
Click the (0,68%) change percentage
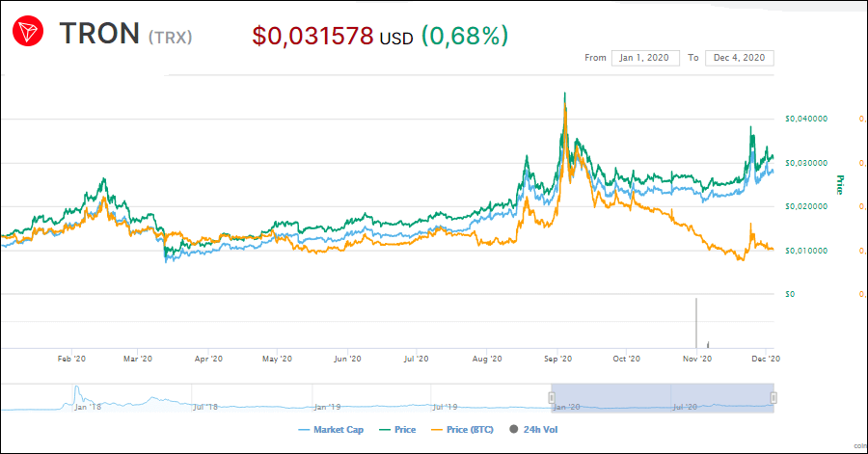(x=464, y=36)
